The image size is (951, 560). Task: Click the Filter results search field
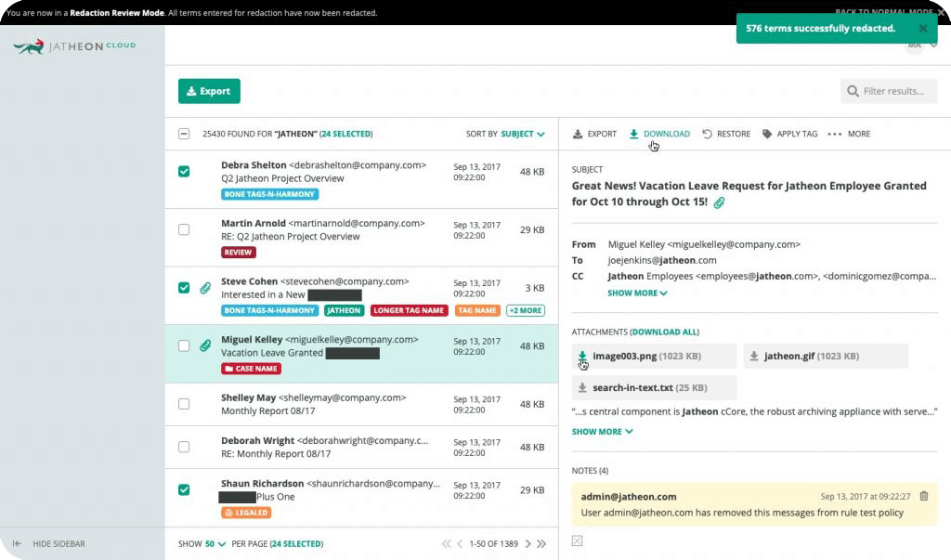coord(889,91)
